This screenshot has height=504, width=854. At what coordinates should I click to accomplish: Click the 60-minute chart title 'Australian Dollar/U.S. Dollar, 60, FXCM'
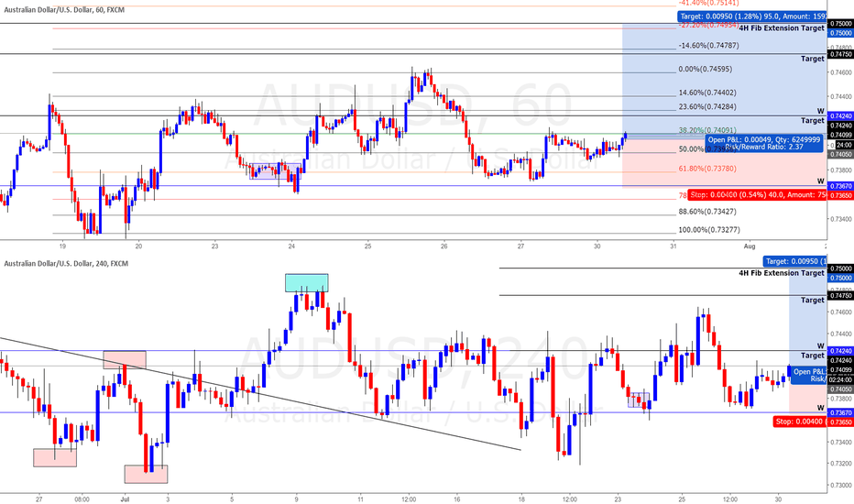[x=64, y=10]
